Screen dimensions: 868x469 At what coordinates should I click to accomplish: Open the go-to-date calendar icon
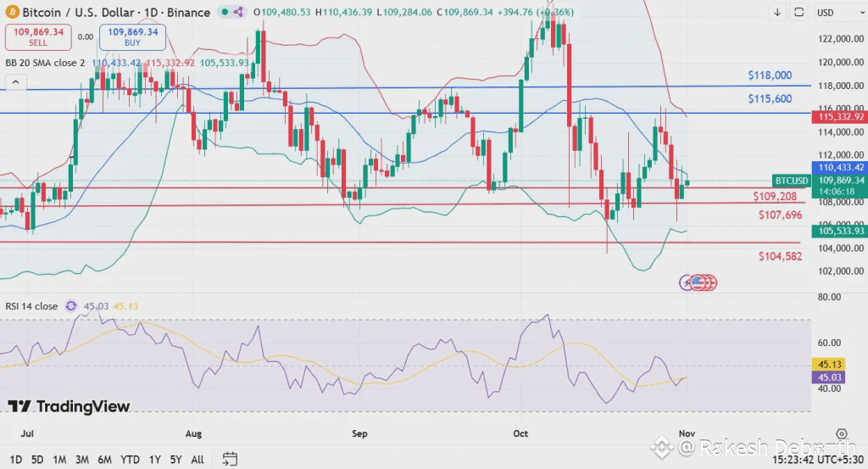click(230, 459)
